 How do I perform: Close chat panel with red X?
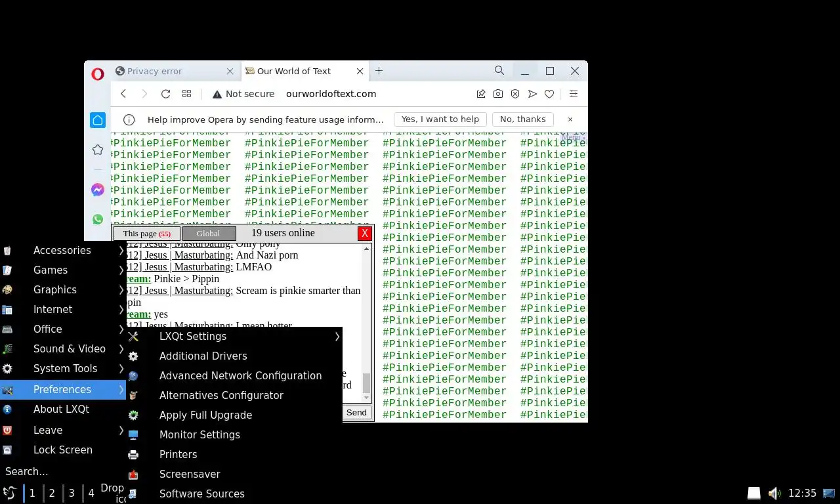point(365,234)
